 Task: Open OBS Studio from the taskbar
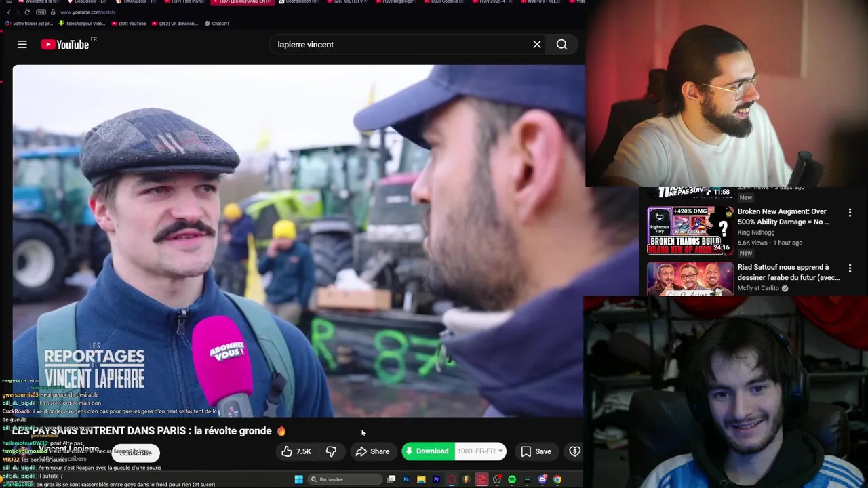pos(497,479)
